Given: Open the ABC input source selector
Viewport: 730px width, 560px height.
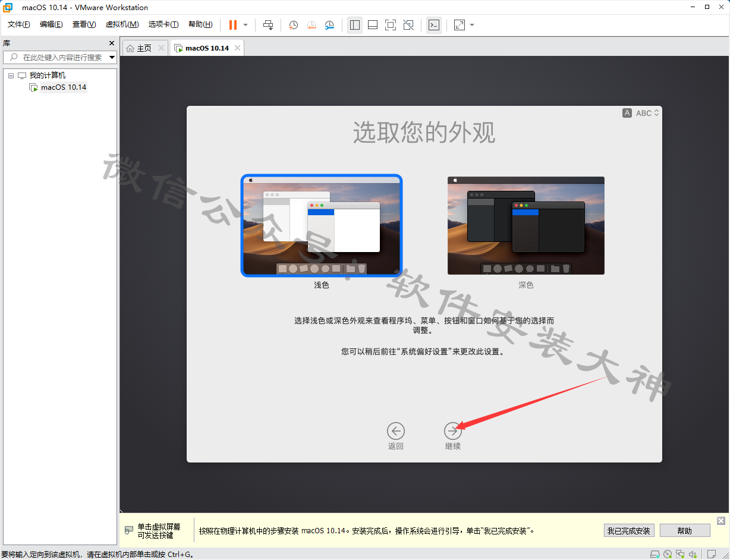Looking at the screenshot, I should (x=641, y=113).
